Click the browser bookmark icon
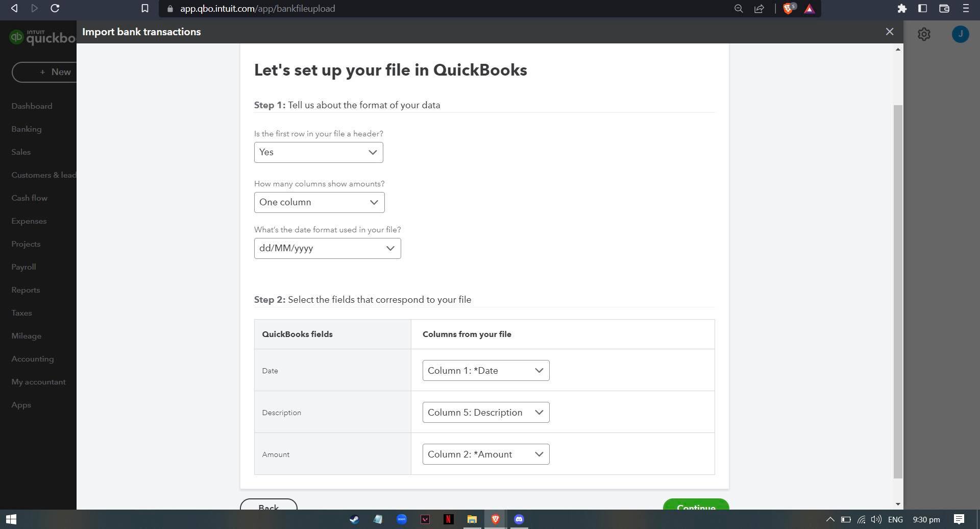This screenshot has width=980, height=529. coord(145,9)
